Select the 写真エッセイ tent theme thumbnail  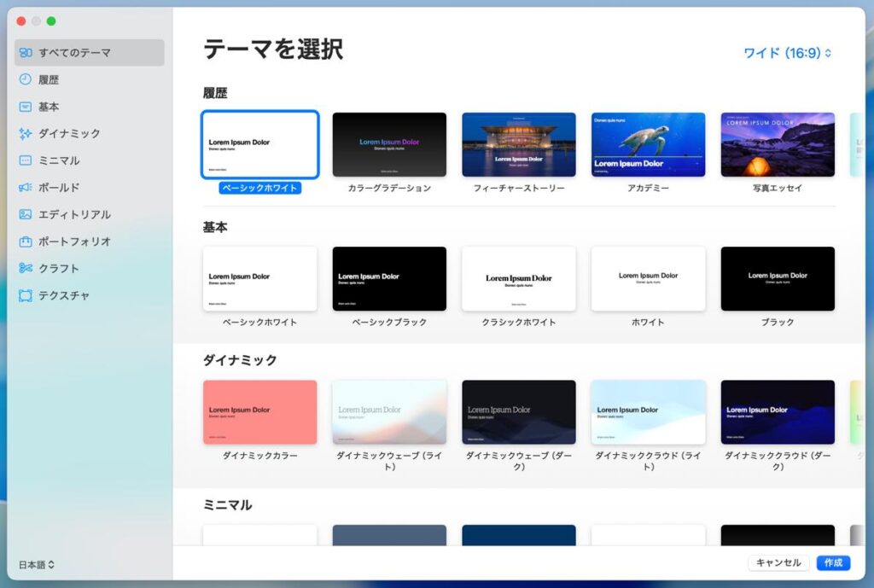pyautogui.click(x=778, y=144)
